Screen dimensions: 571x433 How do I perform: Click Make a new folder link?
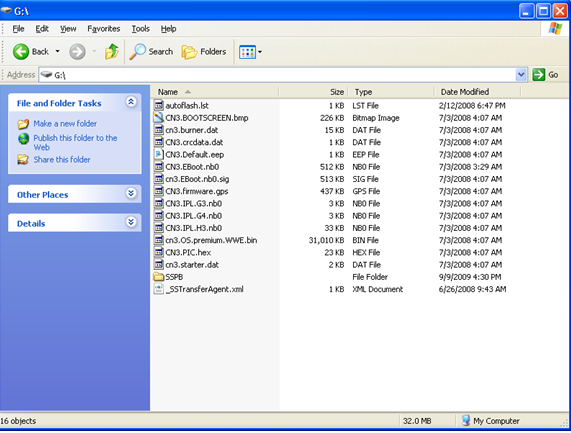(65, 124)
